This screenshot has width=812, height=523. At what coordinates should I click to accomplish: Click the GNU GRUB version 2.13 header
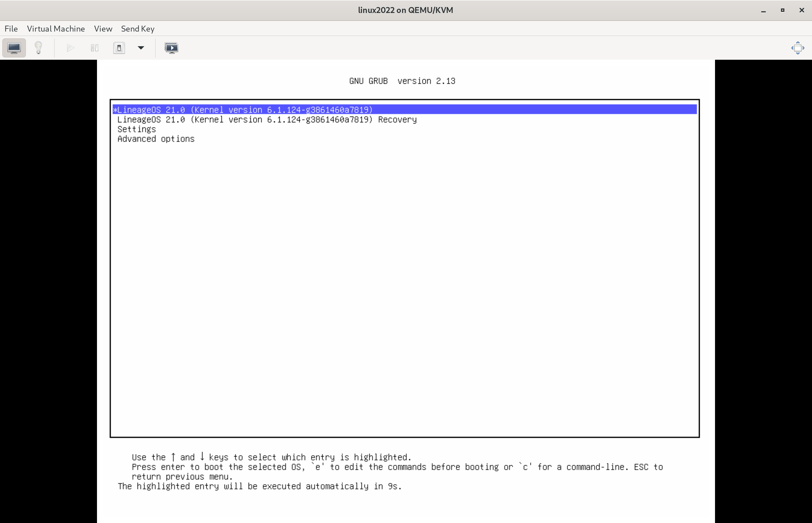tap(402, 81)
